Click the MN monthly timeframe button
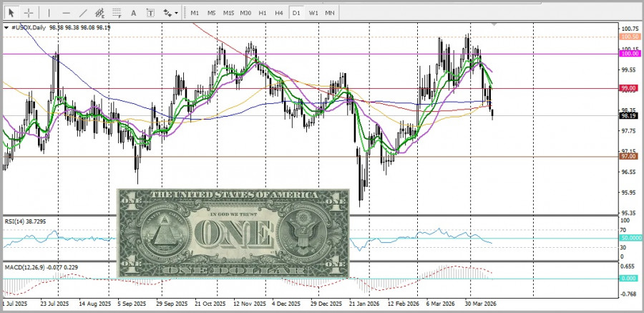Screen dimensions: 644x313 tap(330, 13)
